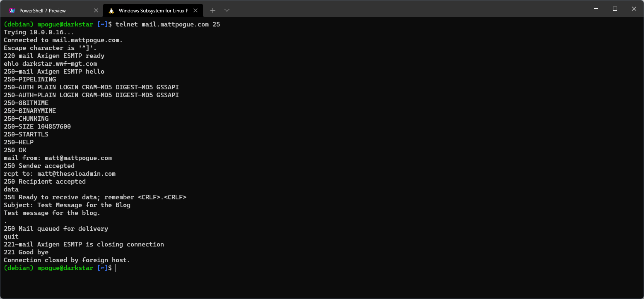Expand the new tab profile dropdown
The image size is (644, 299).
point(227,10)
